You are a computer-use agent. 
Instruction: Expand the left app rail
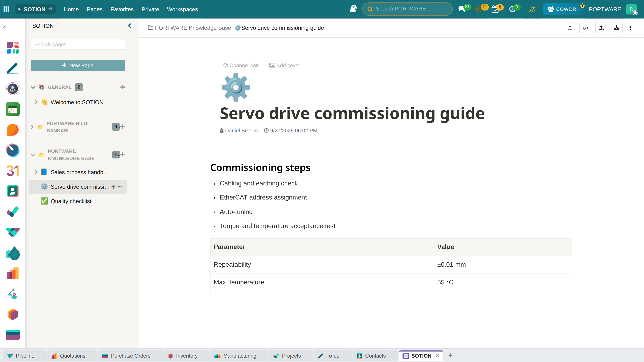point(5,26)
